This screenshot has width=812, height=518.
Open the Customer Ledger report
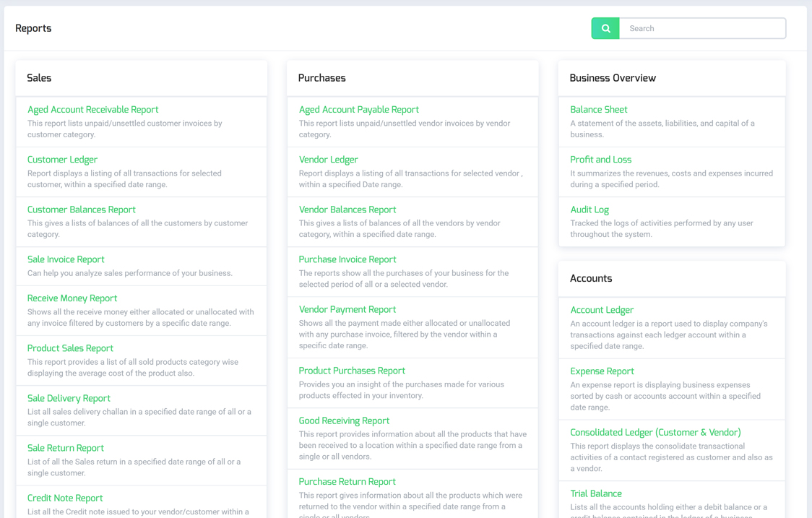point(62,160)
